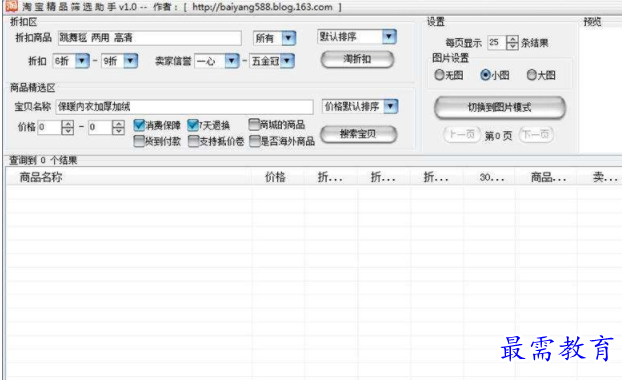Click the minimum price field
Viewport: 622px width, 380px height.
click(x=50, y=127)
